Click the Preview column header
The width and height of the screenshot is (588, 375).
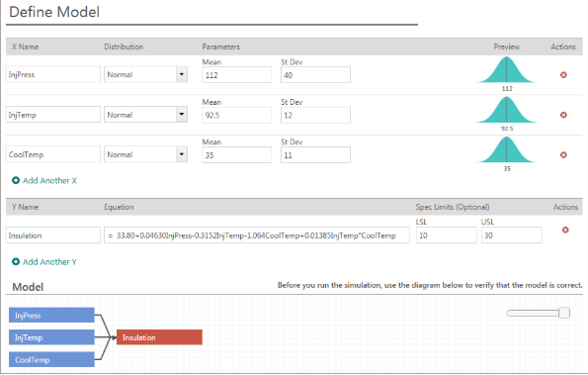[x=507, y=47]
